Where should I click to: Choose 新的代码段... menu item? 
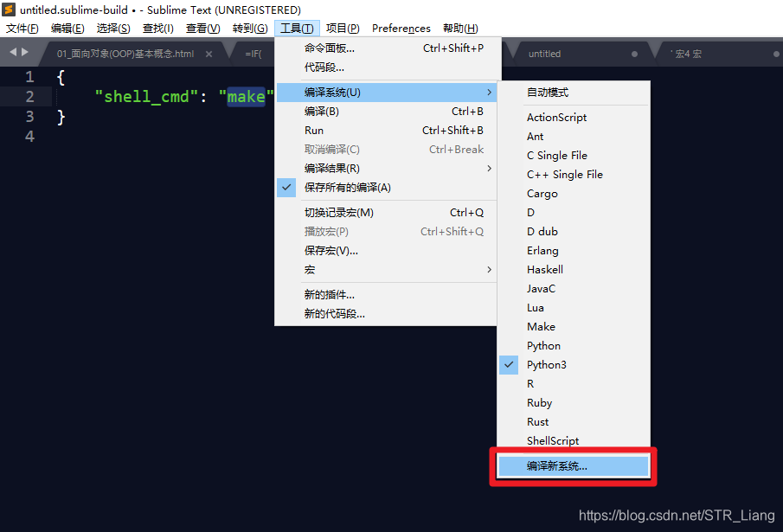click(x=388, y=313)
